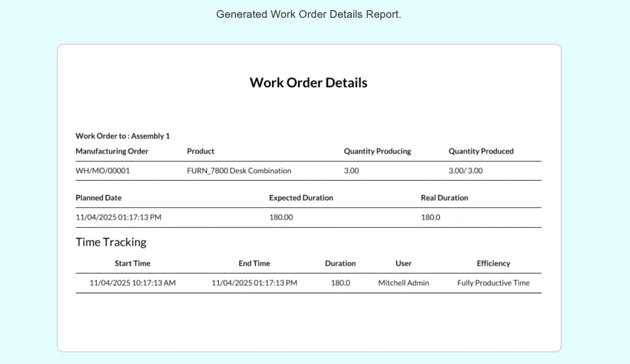Image resolution: width=630 pixels, height=364 pixels.
Task: Click the Quantity Produced column header
Action: pos(481,151)
